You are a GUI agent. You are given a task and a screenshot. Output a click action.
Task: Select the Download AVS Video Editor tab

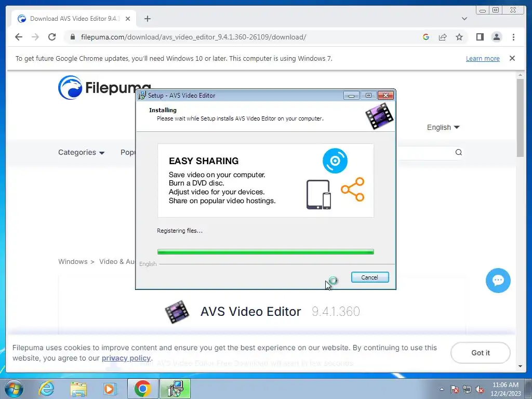tap(74, 19)
